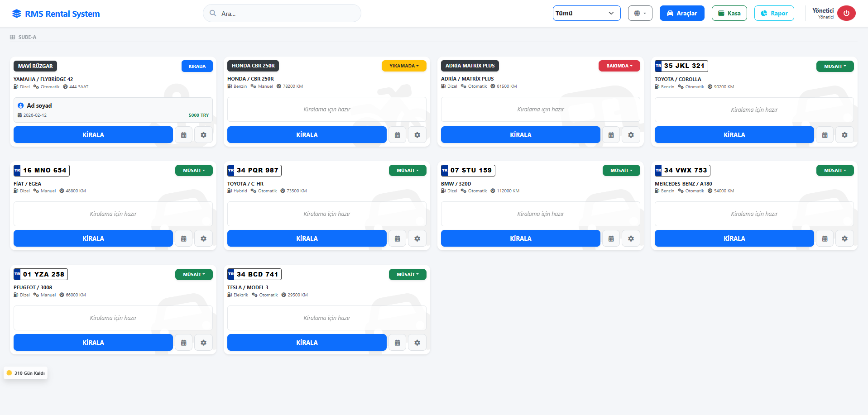Change MÜSAİT status on Fiat Egea card
The image size is (868, 415).
pos(194,171)
